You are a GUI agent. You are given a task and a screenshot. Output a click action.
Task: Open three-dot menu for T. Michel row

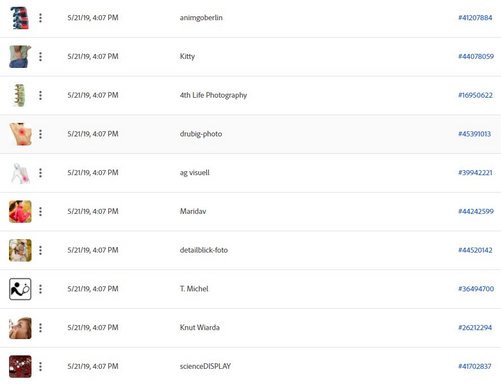tap(40, 289)
